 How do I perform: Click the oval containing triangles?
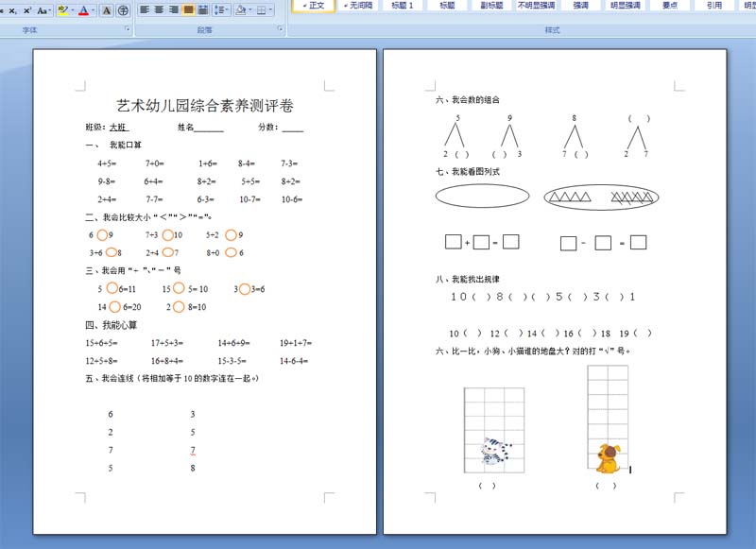pos(601,197)
